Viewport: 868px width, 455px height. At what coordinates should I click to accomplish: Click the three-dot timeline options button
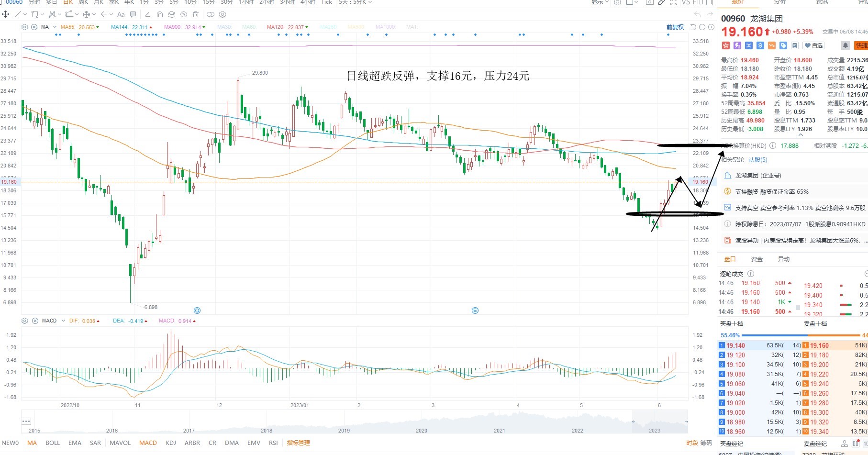tap(26, 421)
